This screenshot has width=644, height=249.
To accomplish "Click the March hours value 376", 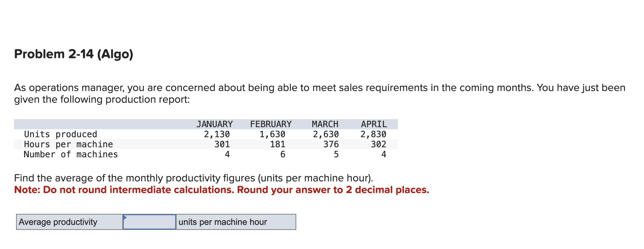I will 331,144.
